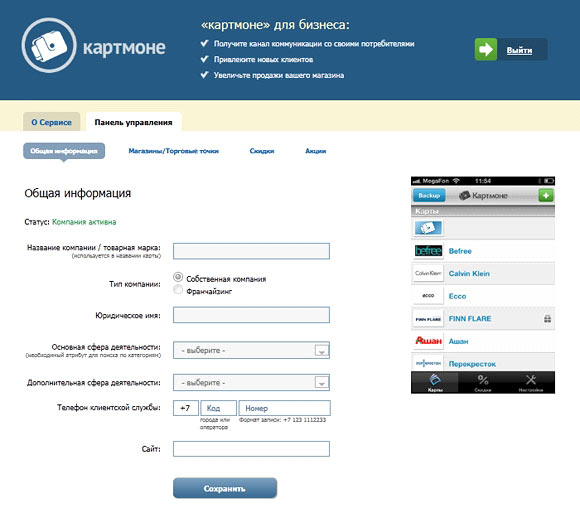580x513 pixels.
Task: Click the Картмоне wallet logo icon
Action: coord(49,45)
